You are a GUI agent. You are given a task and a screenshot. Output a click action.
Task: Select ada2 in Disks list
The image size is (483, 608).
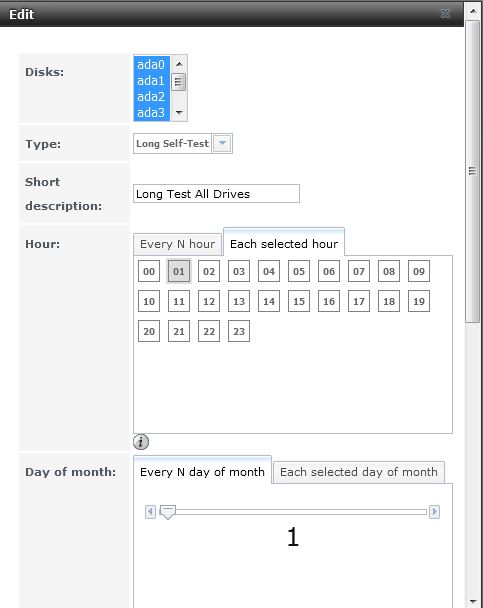(x=151, y=97)
